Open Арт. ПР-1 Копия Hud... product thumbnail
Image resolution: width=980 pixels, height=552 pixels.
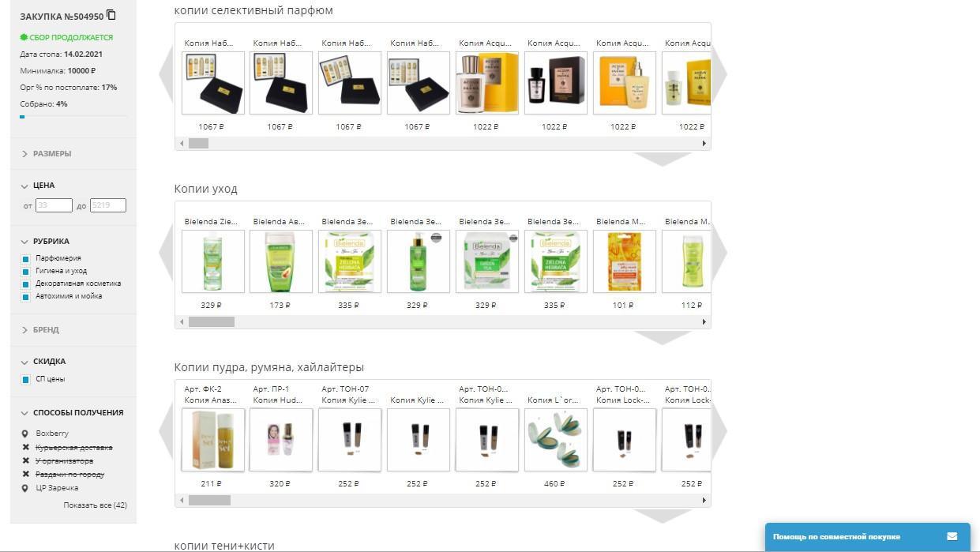(x=281, y=440)
